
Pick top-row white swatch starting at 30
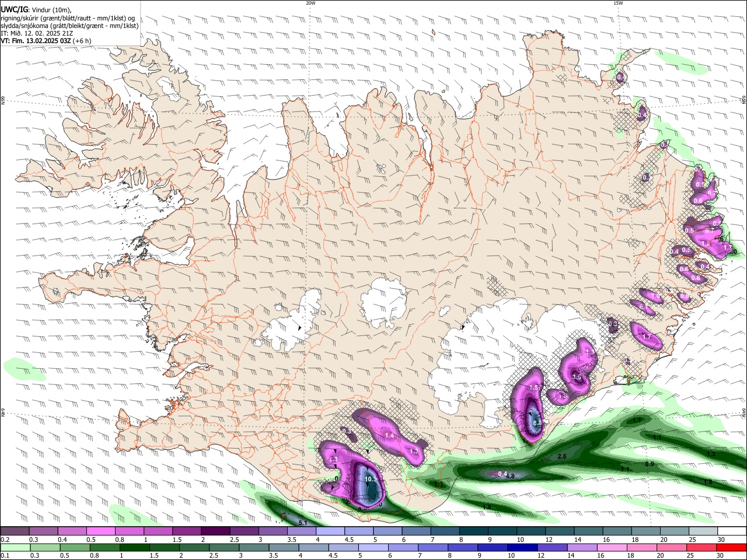(x=732, y=531)
